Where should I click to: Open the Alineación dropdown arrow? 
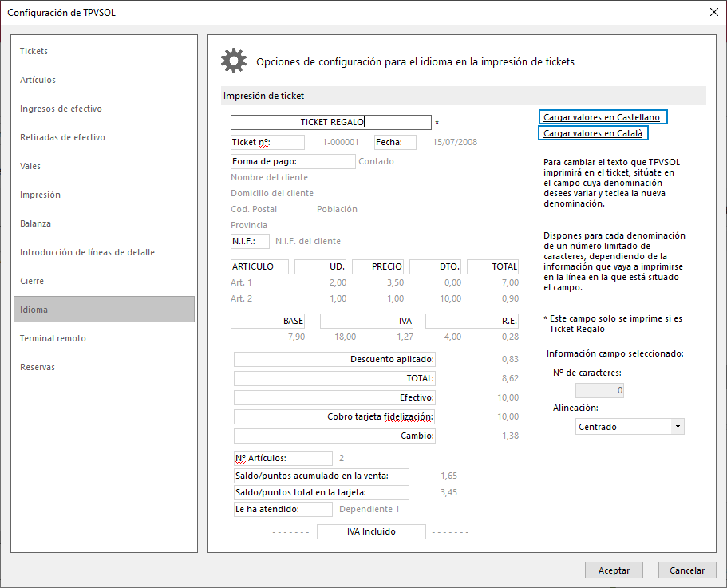coord(678,426)
